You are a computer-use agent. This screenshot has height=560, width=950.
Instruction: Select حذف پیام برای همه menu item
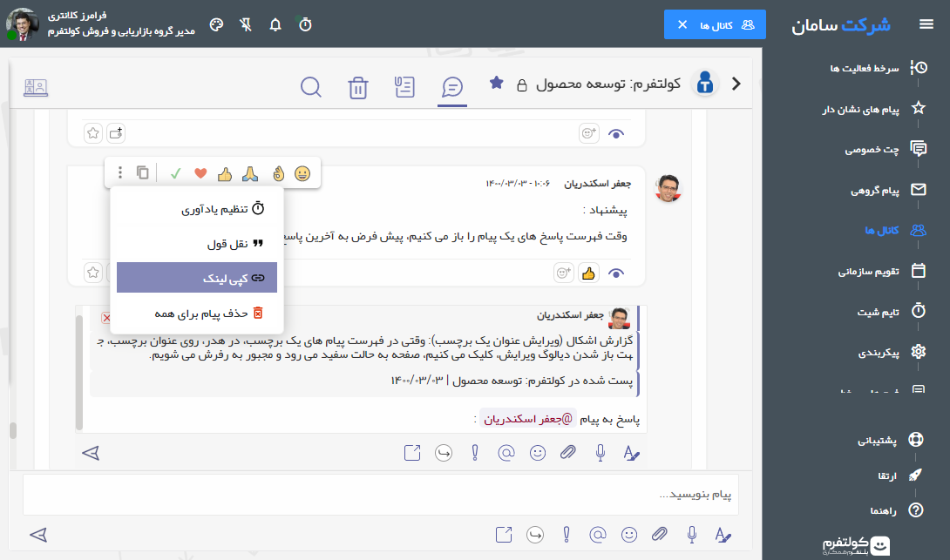[197, 313]
